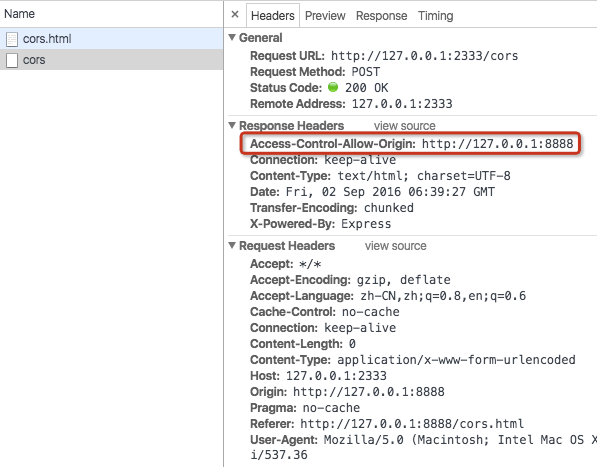Select the cors.html request row

pos(112,38)
